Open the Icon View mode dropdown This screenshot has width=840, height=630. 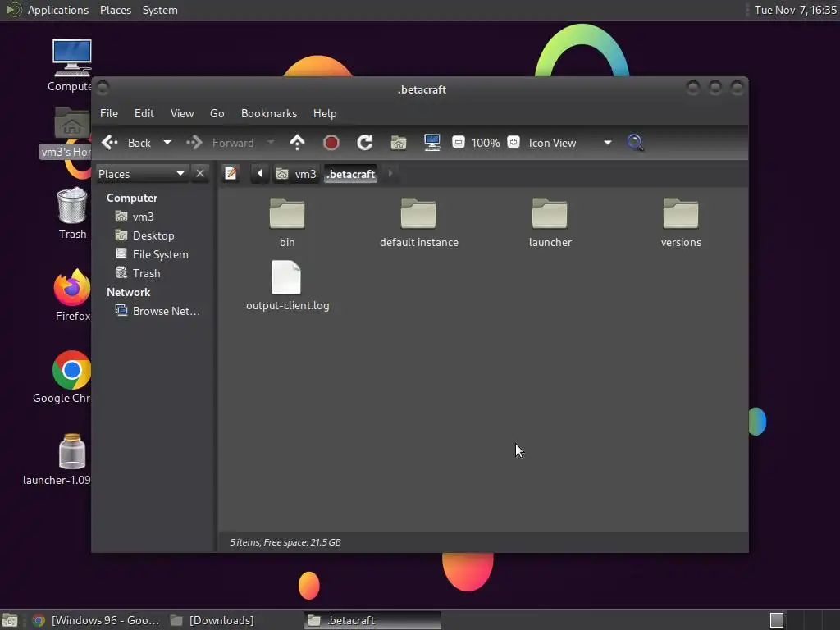570,143
